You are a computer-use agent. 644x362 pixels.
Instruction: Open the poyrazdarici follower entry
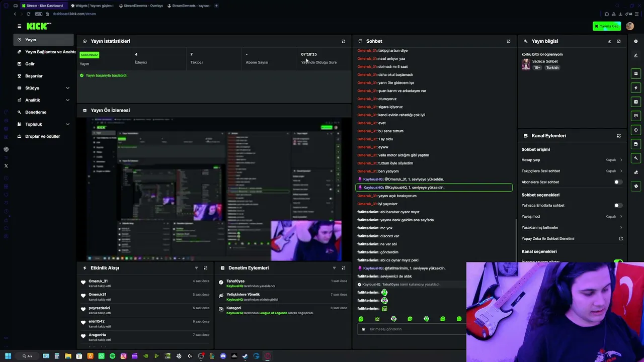click(x=145, y=310)
